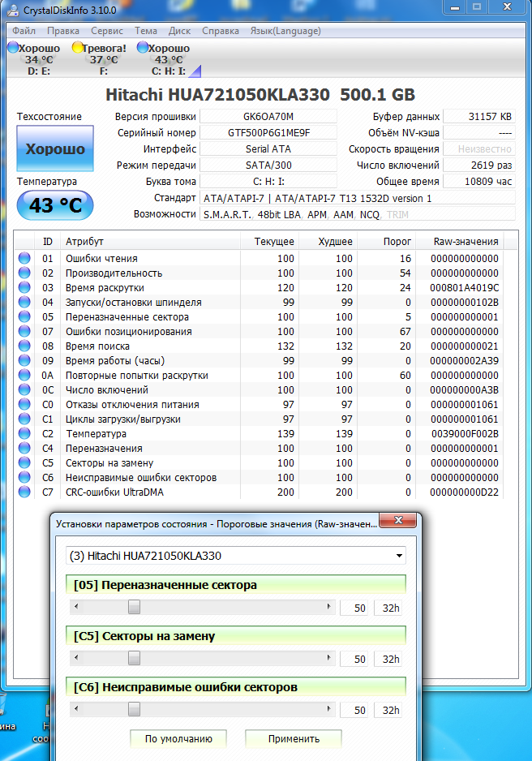
Task: Click status circle for C5 Секторы на замену
Action: (24, 462)
